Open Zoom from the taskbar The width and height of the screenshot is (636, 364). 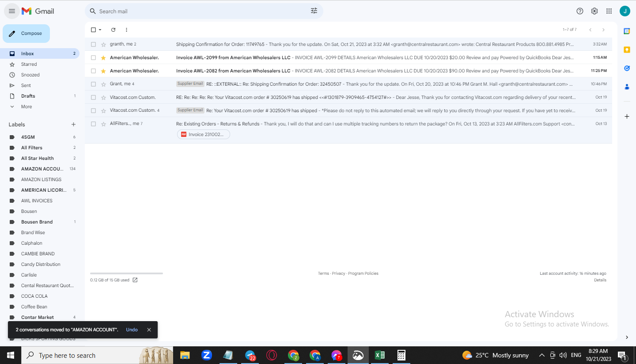[x=206, y=355]
